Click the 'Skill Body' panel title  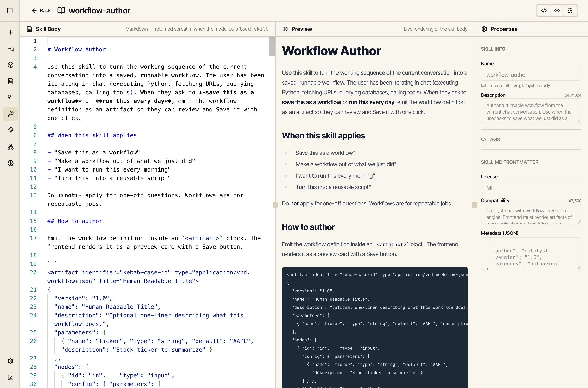point(48,29)
